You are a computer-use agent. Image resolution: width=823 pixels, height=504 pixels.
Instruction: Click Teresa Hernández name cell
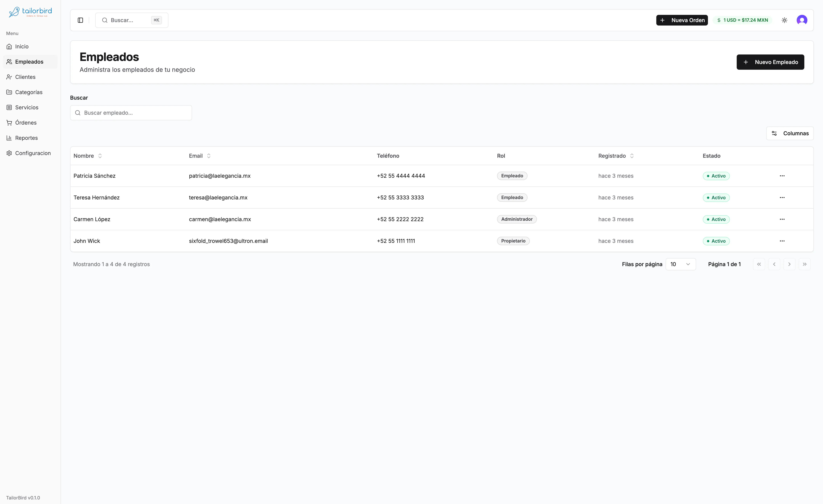[x=97, y=198]
